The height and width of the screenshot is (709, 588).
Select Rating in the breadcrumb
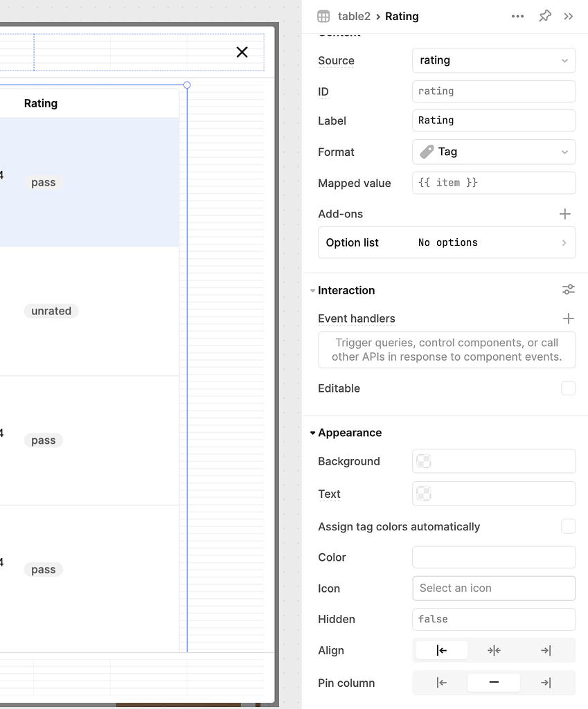coord(402,16)
